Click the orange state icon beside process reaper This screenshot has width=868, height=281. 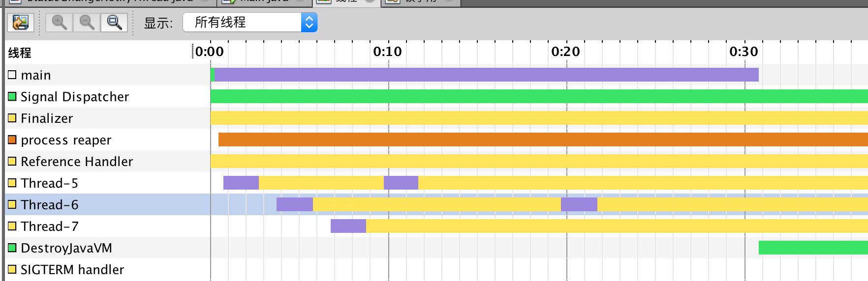pos(12,140)
